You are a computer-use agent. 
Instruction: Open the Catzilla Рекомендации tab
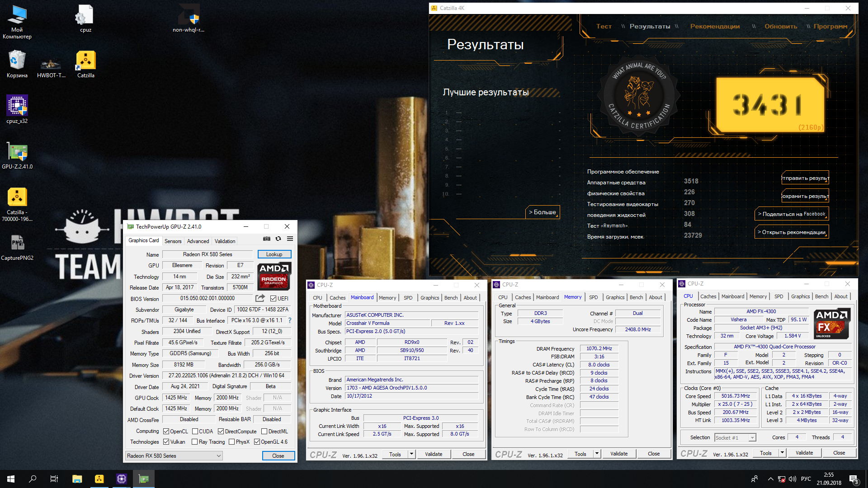[715, 26]
